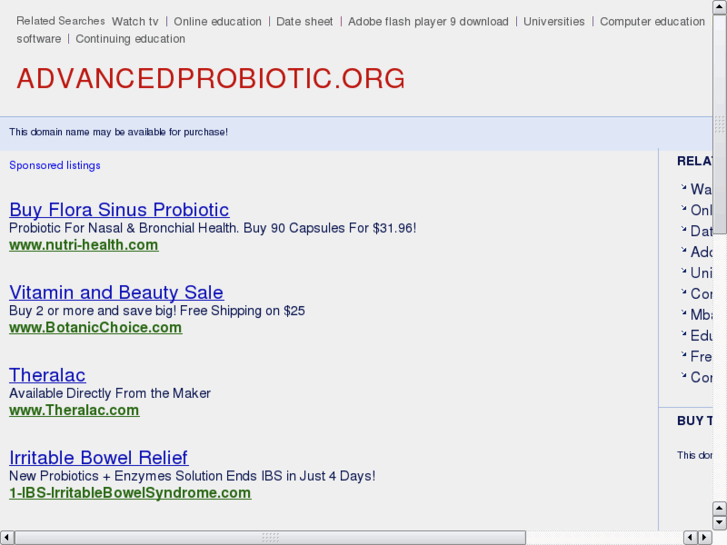This screenshot has width=727, height=545.
Task: Click Available Directly From the Maker text
Action: coord(110,393)
